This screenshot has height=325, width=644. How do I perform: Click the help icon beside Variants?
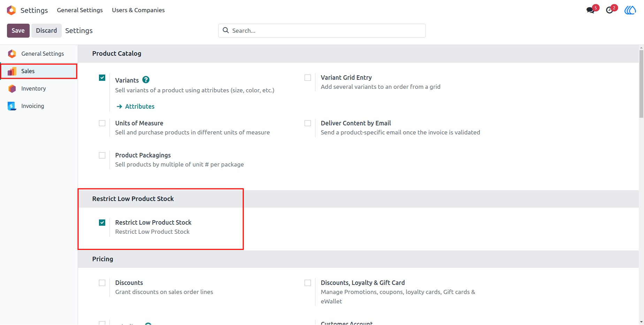146,80
